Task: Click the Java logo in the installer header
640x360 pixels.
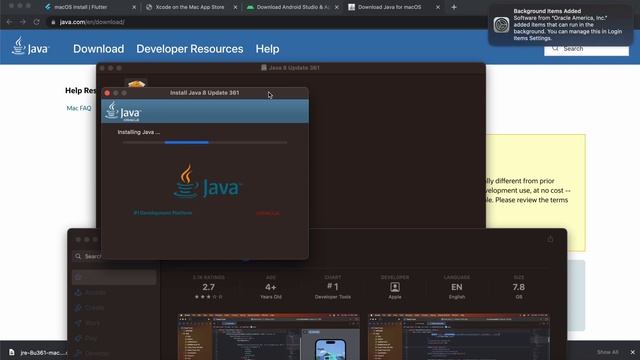Action: [x=123, y=111]
